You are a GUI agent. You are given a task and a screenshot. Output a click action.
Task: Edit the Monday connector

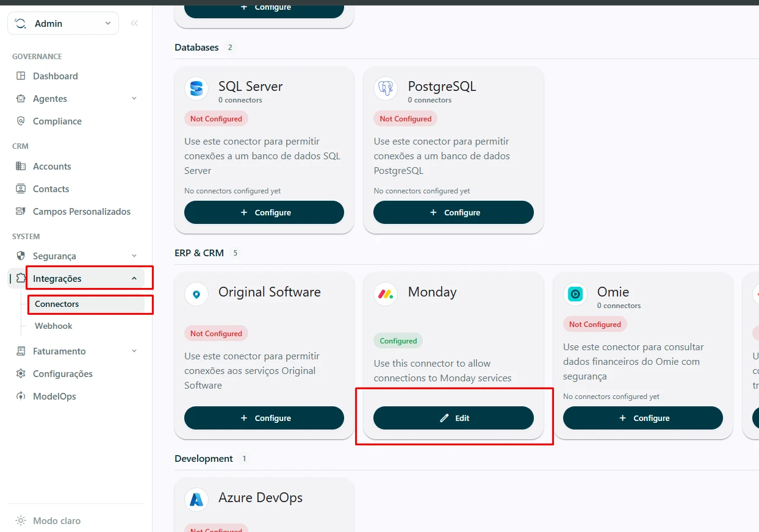453,418
